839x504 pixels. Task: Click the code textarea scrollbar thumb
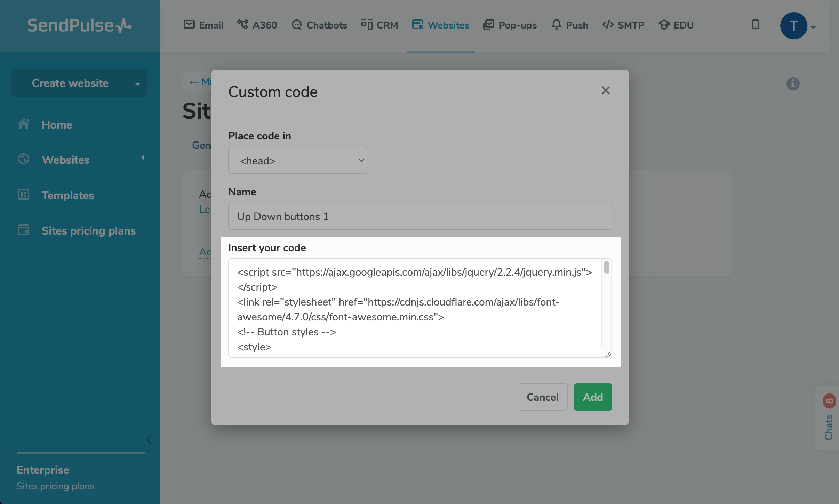point(607,267)
